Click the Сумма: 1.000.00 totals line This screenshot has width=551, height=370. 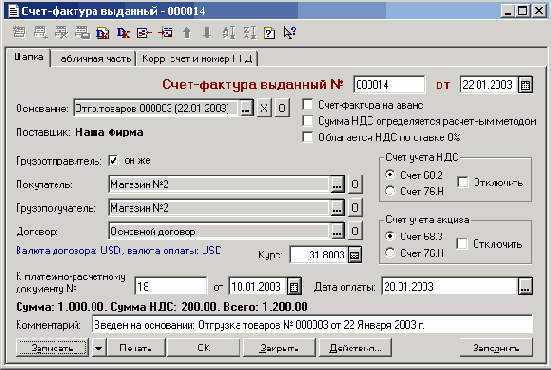click(162, 307)
